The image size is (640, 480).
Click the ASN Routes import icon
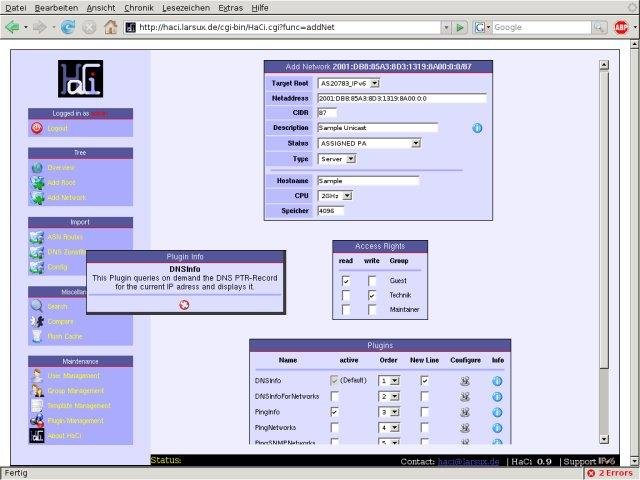37,237
